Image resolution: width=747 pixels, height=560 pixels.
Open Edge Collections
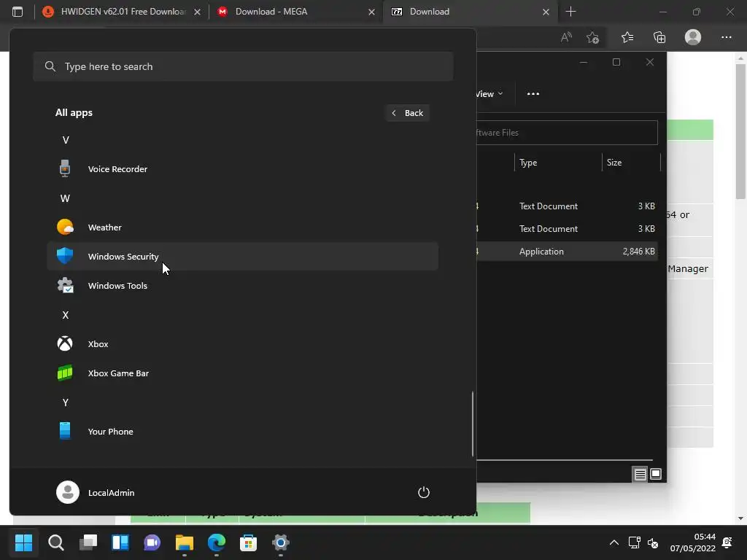tap(659, 37)
